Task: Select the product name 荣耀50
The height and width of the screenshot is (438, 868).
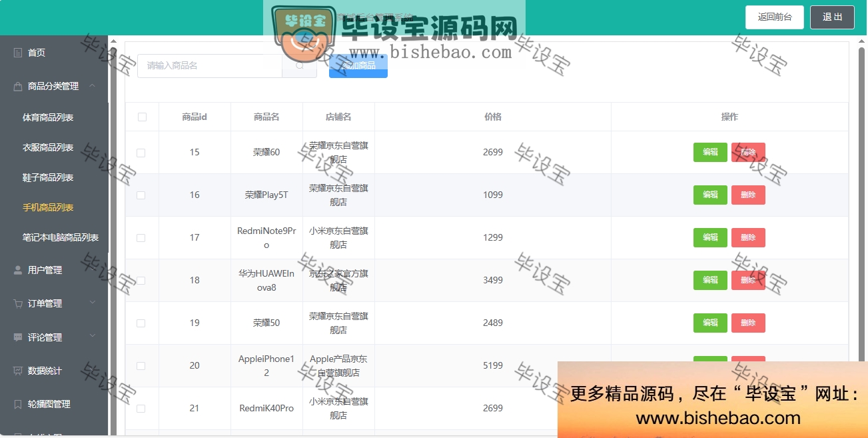Action: click(266, 323)
